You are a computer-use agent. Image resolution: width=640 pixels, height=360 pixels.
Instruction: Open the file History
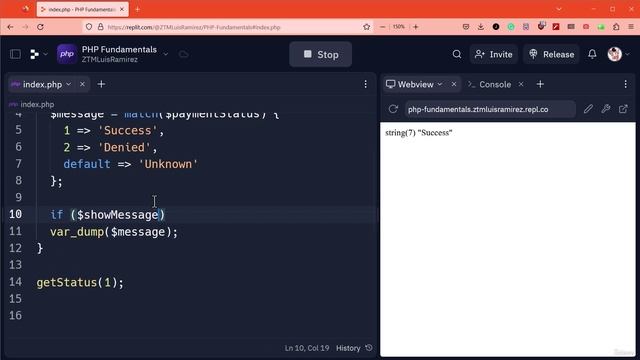[x=354, y=348]
